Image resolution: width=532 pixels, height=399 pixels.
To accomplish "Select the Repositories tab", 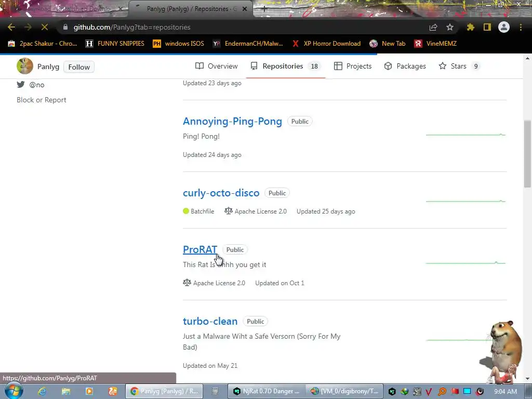I will [x=285, y=66].
